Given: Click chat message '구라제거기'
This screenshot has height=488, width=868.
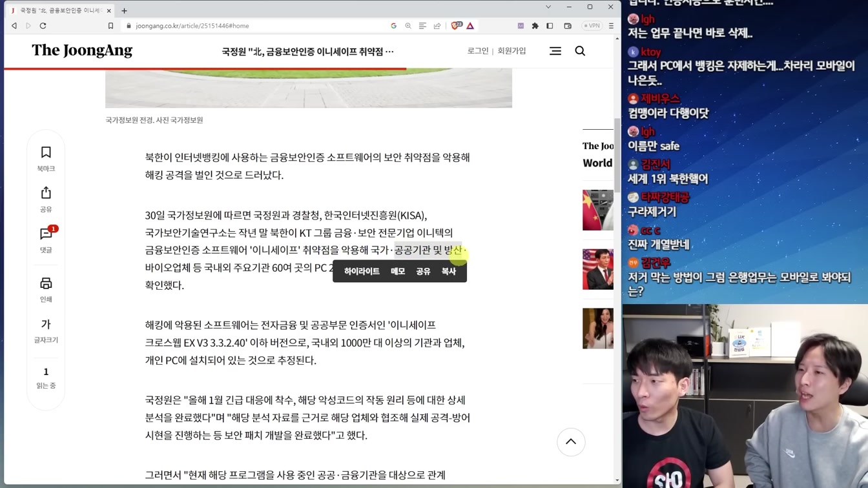Looking at the screenshot, I should tap(652, 212).
